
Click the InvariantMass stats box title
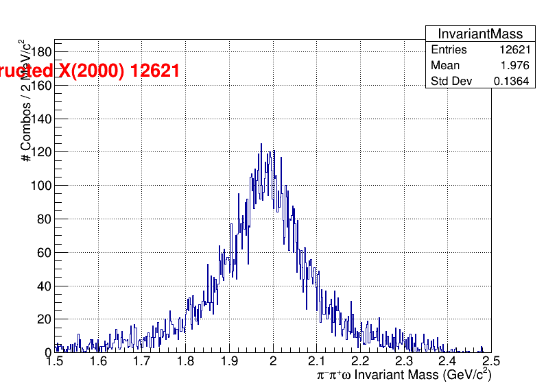click(480, 34)
